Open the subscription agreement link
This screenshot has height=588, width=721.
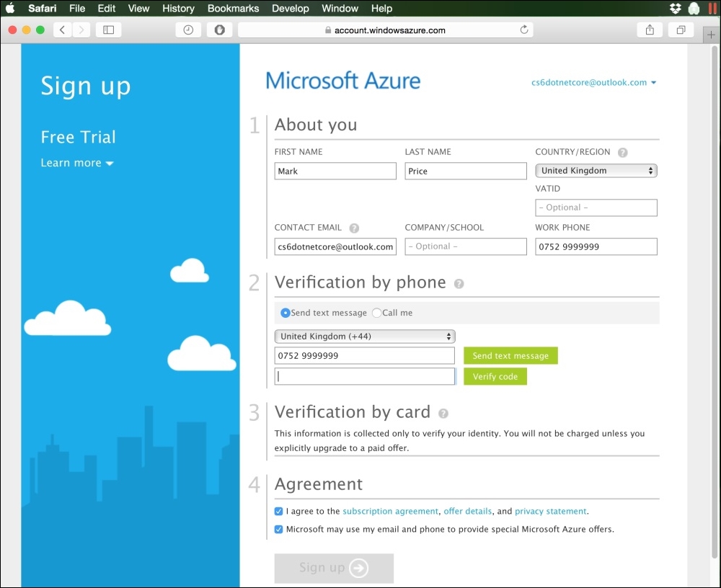[390, 511]
